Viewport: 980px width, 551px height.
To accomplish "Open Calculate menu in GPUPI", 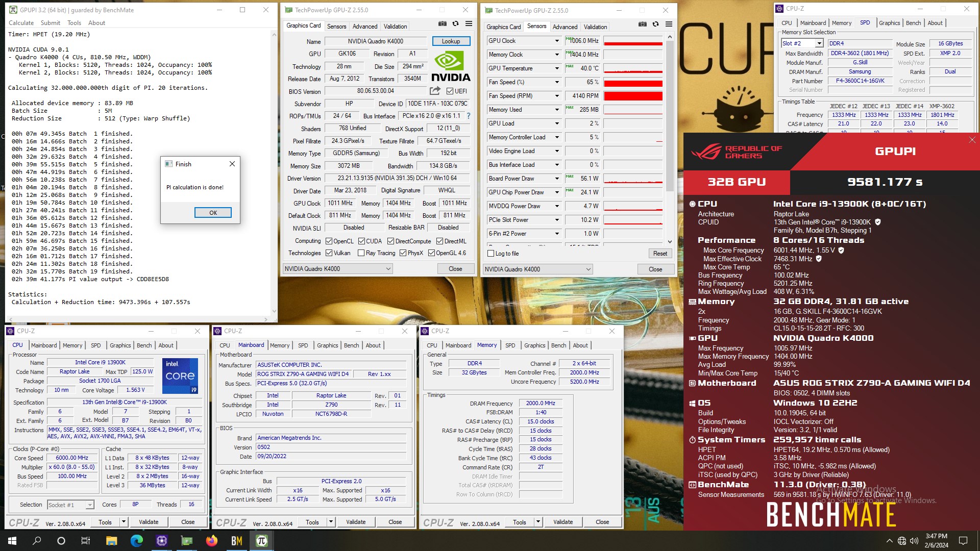I will (21, 23).
